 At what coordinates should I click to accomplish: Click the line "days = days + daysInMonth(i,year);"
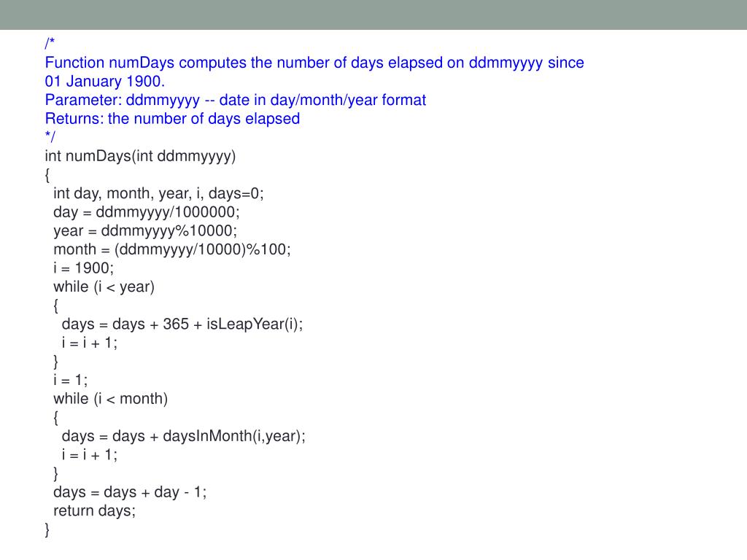click(184, 436)
